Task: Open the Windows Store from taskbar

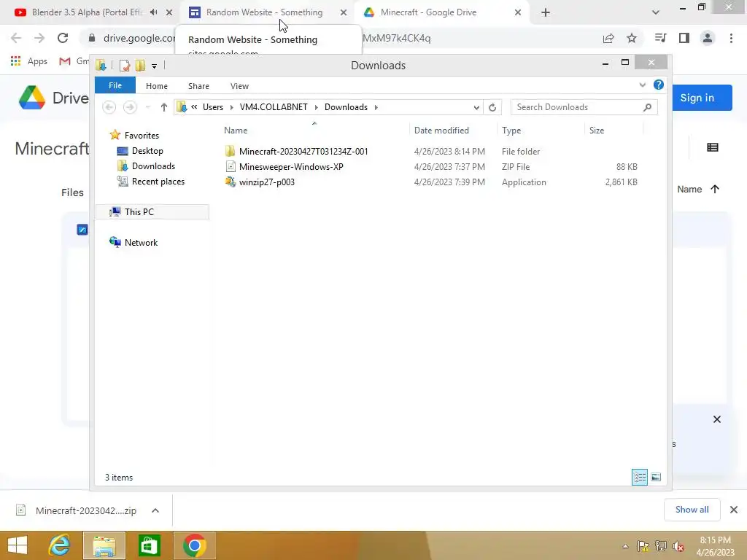Action: click(149, 545)
